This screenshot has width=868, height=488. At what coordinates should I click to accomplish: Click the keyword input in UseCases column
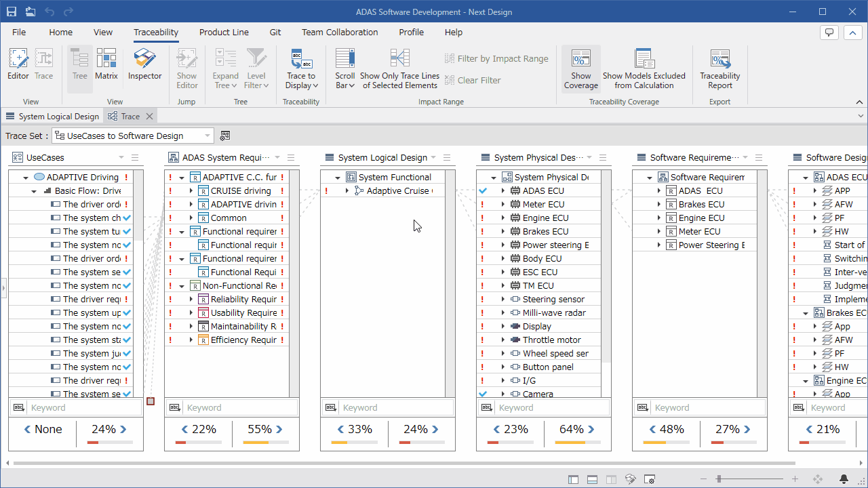point(85,407)
